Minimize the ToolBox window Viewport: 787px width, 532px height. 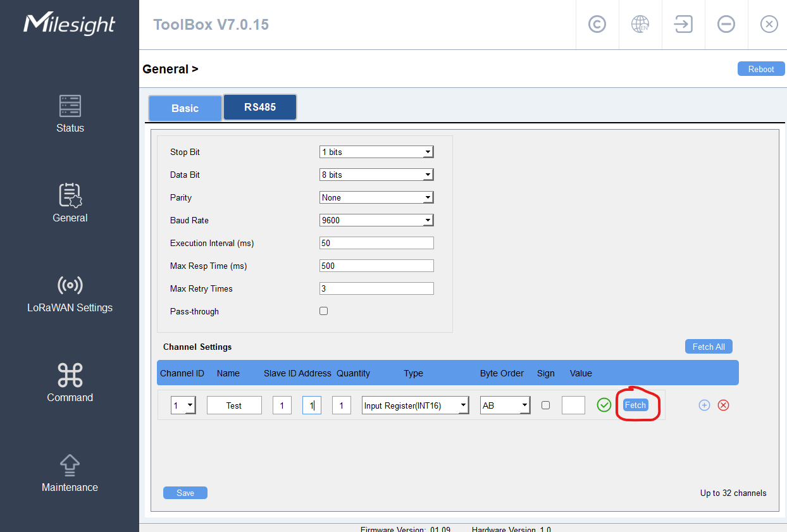point(726,25)
